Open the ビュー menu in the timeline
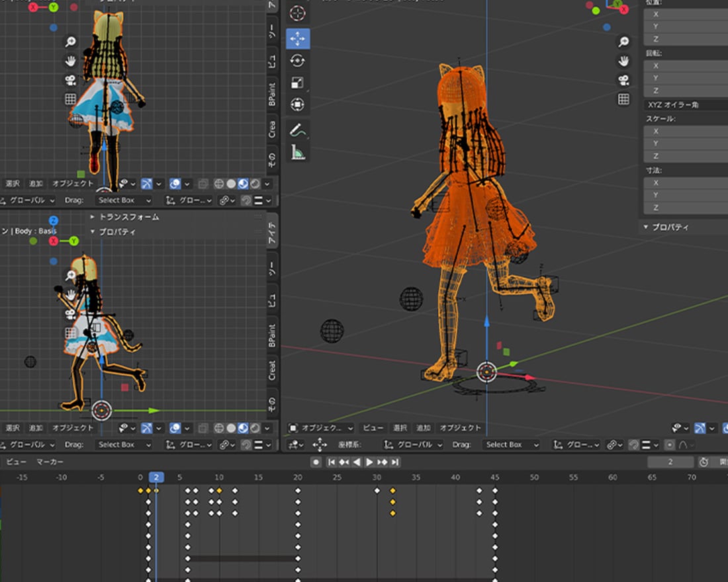The image size is (728, 582). [x=17, y=462]
